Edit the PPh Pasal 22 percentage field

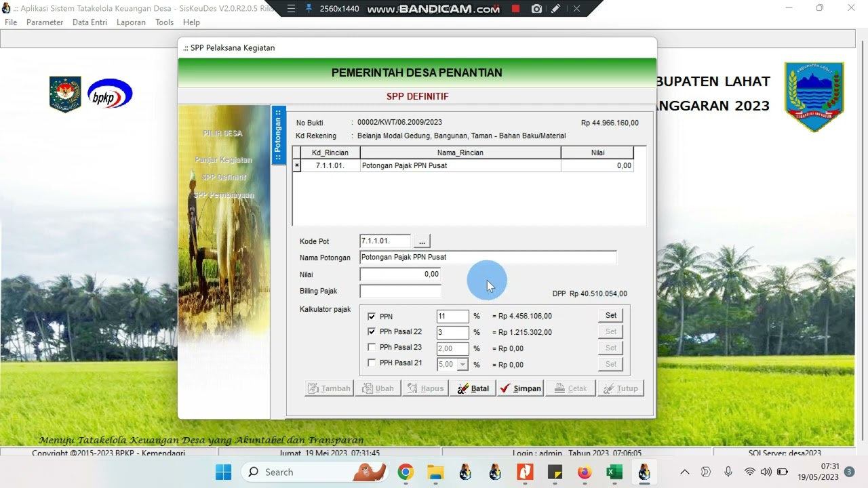(x=452, y=332)
